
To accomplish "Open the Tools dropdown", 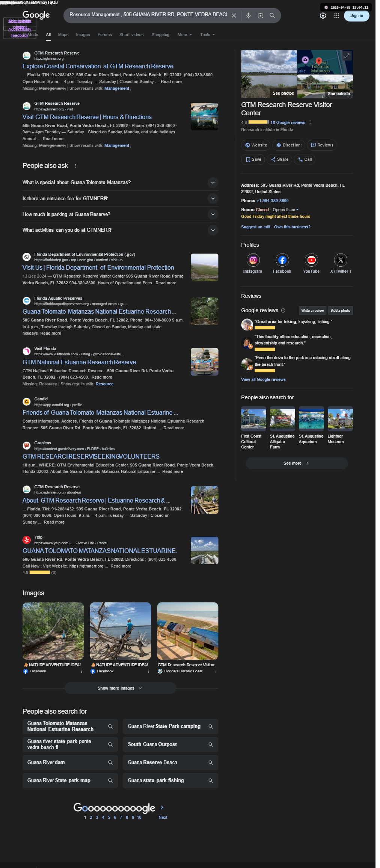I will pyautogui.click(x=207, y=35).
